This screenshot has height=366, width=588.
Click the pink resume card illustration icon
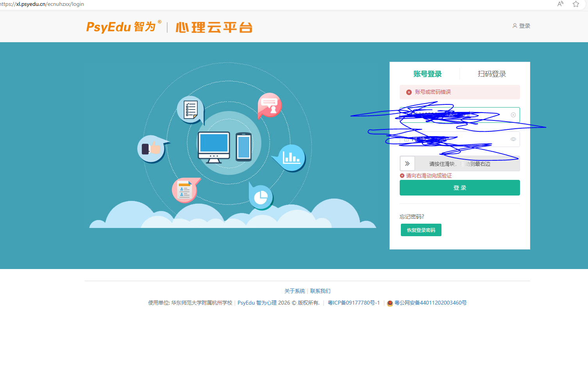[185, 190]
